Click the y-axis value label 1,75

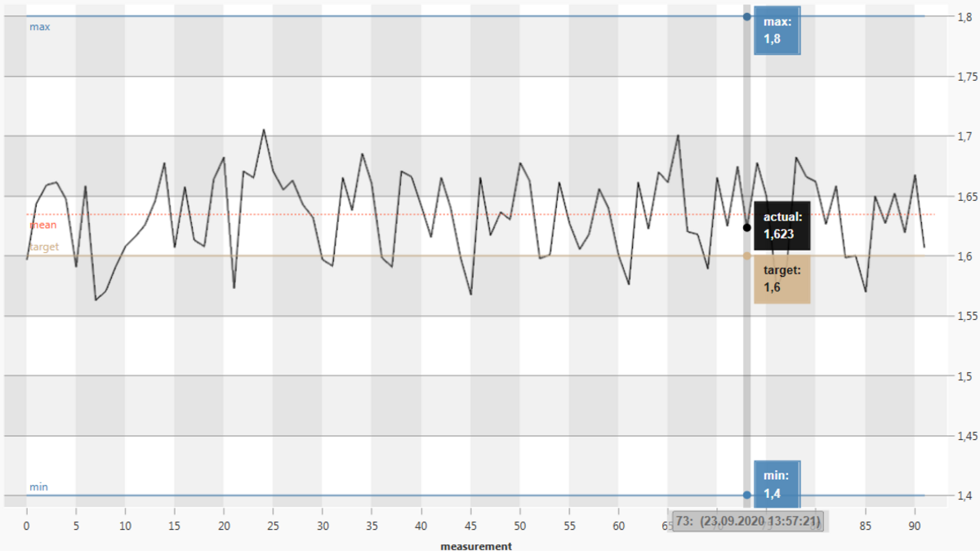pyautogui.click(x=967, y=77)
